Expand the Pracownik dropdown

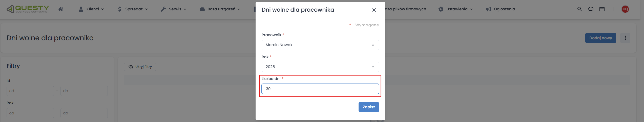click(x=320, y=45)
